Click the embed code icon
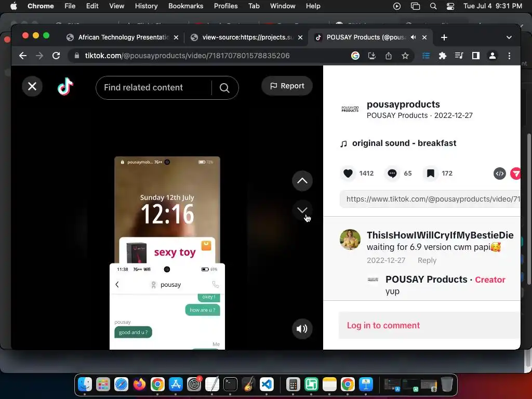Screen dimensions: 532x399 (499, 174)
